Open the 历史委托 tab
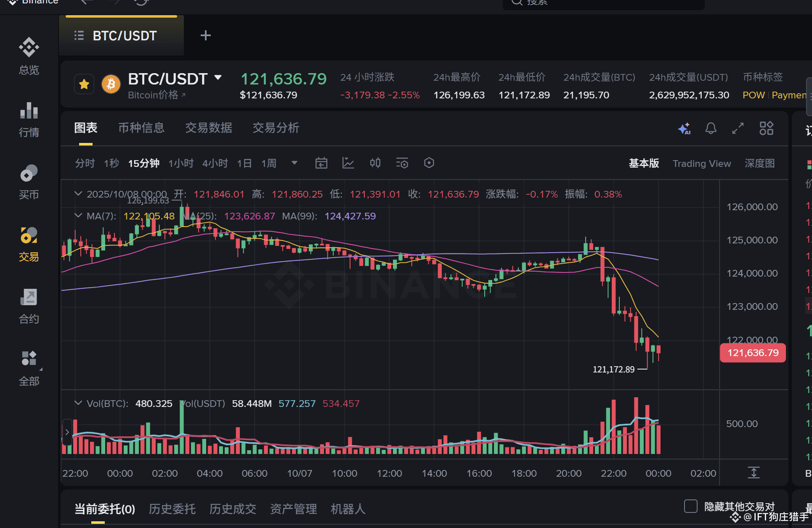812x528 pixels. tap(172, 509)
